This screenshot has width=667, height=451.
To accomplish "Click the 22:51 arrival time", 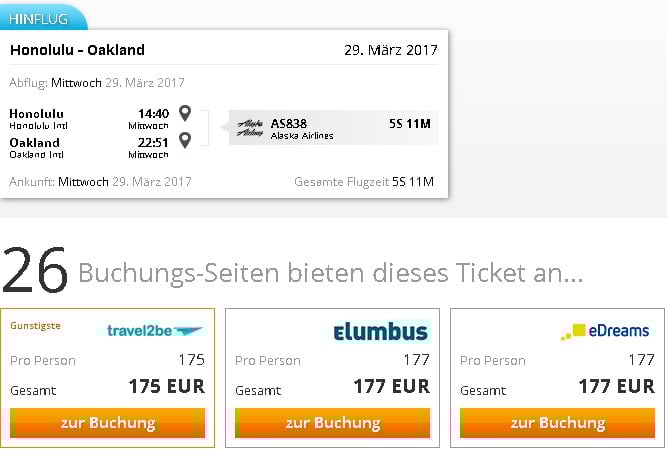I will [x=153, y=142].
